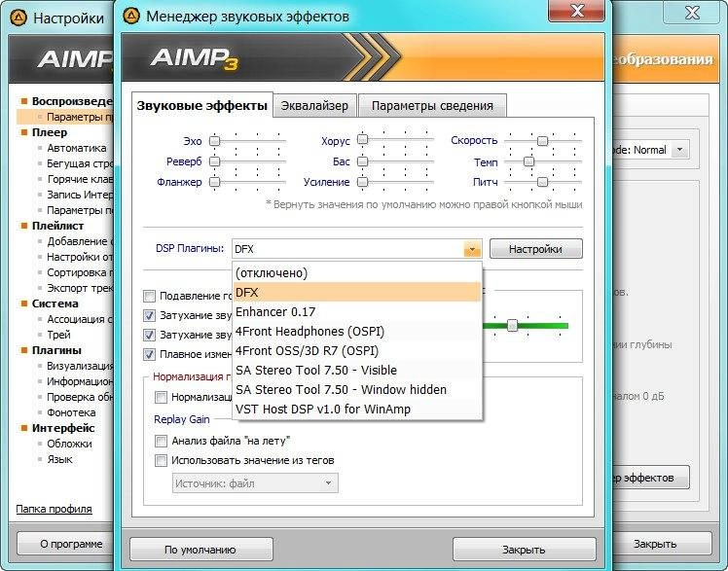Click the AIMP icon in the Менеджер звуковых эффектов title bar
This screenshot has height=571, width=728.
(x=131, y=17)
